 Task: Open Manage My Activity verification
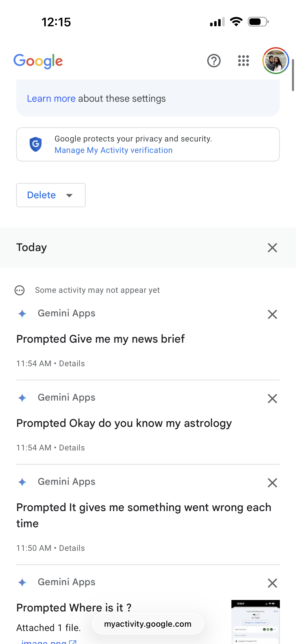tap(113, 150)
